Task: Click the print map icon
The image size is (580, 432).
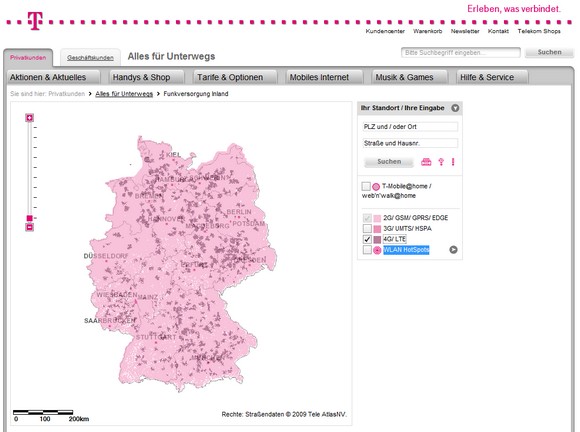Action: (x=426, y=162)
